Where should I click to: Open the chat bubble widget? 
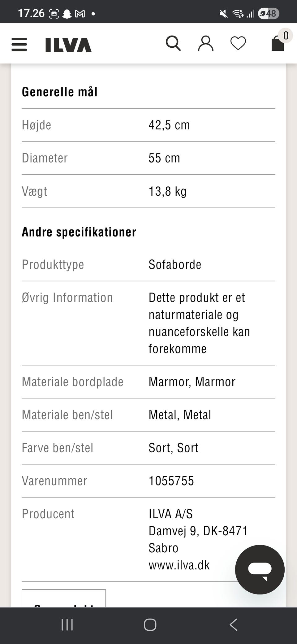(260, 569)
